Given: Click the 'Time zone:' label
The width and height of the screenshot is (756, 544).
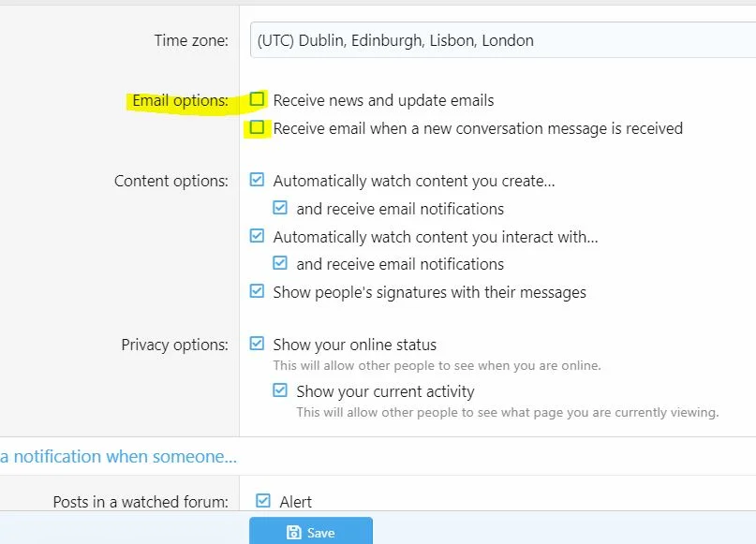Looking at the screenshot, I should (x=191, y=40).
